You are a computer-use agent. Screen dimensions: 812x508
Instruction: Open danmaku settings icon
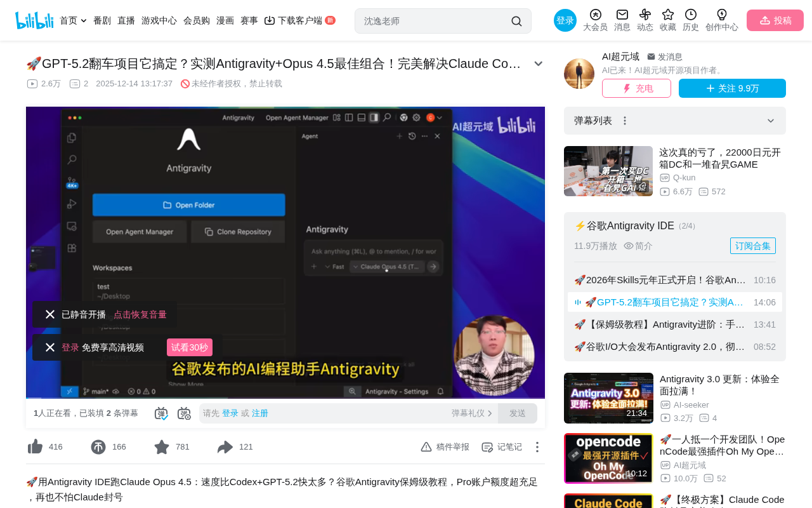pyautogui.click(x=184, y=413)
